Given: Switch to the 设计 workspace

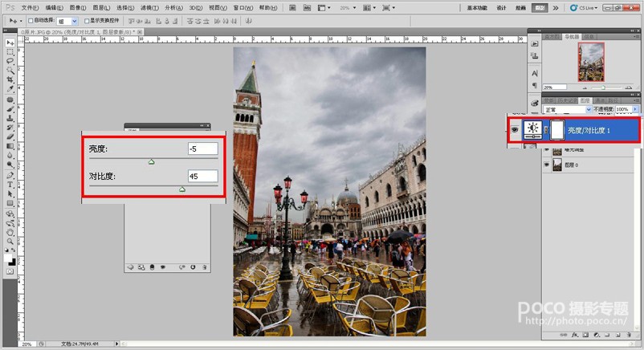Looking at the screenshot, I should (x=501, y=8).
